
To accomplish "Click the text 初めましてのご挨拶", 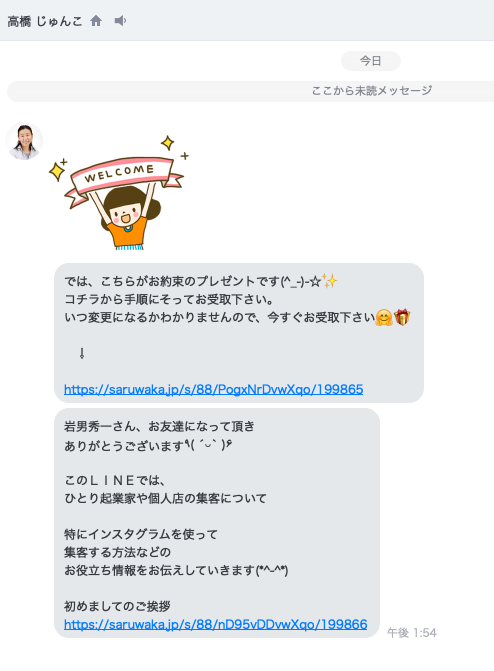I will [x=117, y=606].
